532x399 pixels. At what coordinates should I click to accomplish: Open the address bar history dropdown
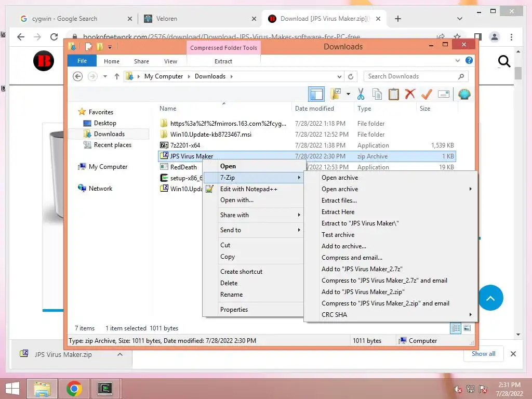pyautogui.click(x=339, y=76)
